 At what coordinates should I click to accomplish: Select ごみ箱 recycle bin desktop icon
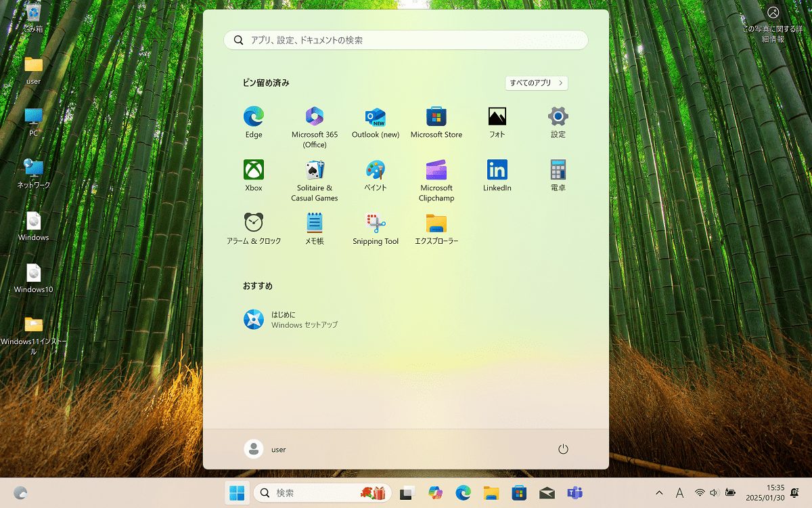[33, 18]
